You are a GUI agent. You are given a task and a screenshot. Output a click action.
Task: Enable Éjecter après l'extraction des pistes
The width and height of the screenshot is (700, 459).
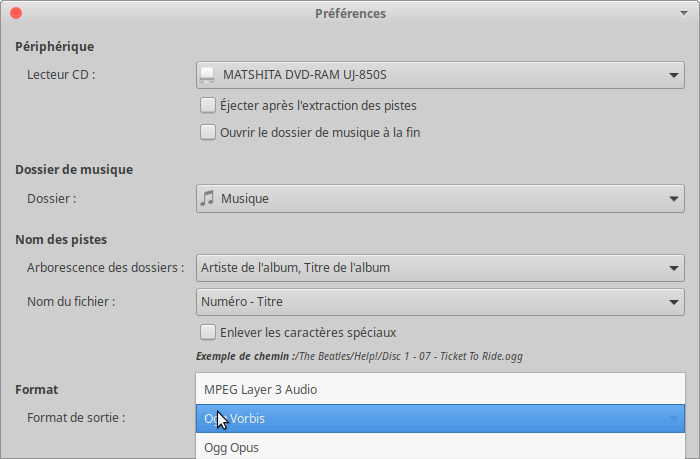pyautogui.click(x=208, y=105)
